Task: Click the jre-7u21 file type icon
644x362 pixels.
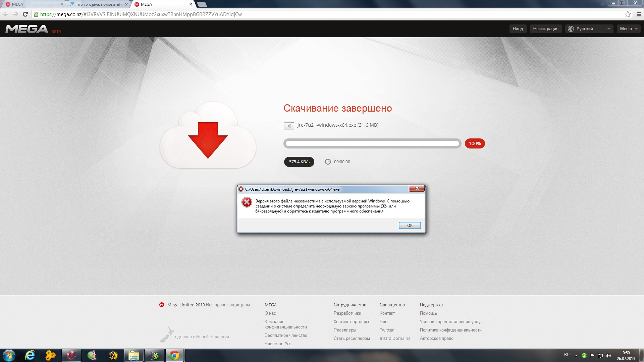Action: coord(289,125)
